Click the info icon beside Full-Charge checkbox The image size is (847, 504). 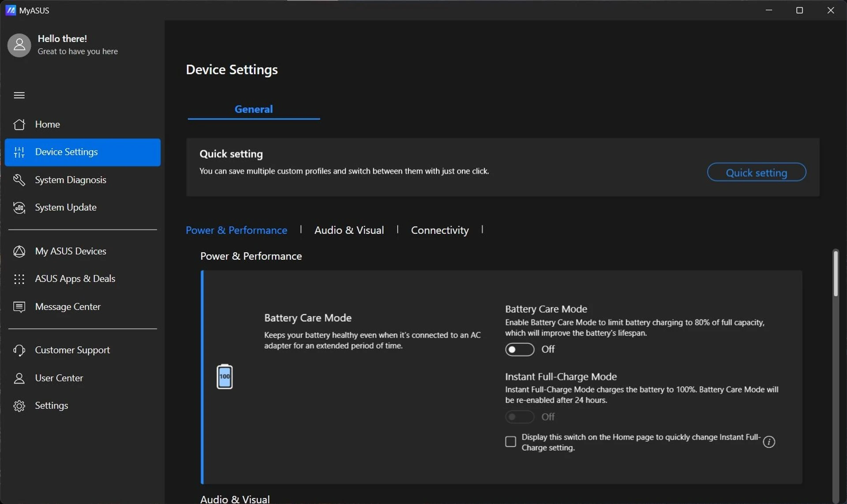[769, 442]
